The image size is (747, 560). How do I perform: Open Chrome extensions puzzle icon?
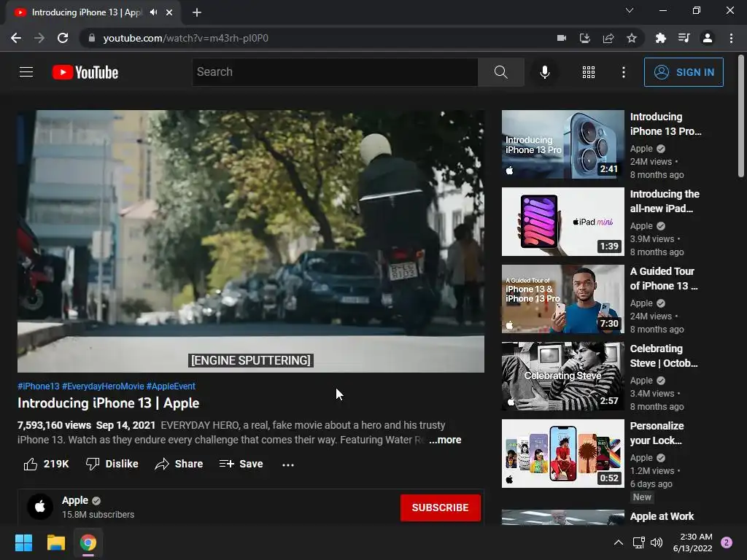click(660, 38)
